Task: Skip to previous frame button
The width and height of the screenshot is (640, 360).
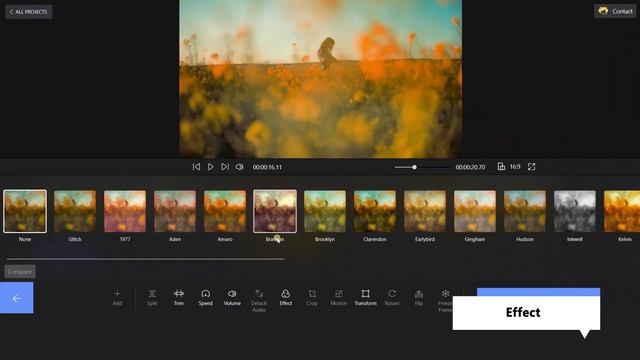Action: (196, 167)
